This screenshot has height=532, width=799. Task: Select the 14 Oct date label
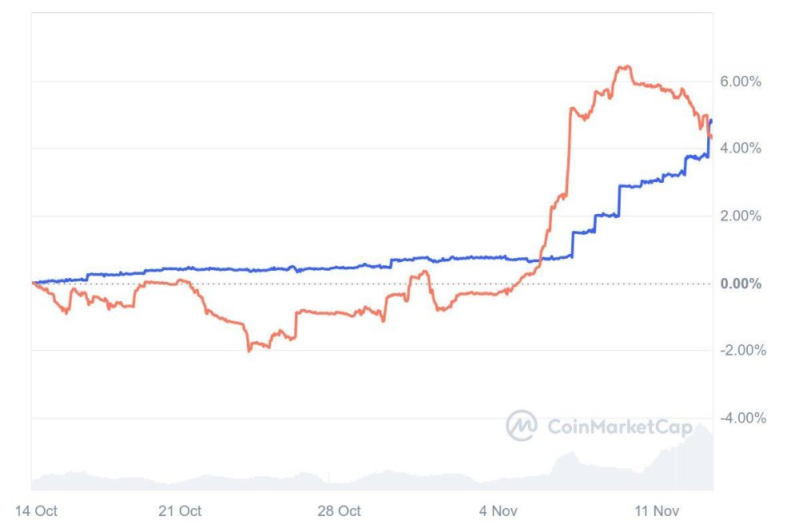tap(36, 510)
